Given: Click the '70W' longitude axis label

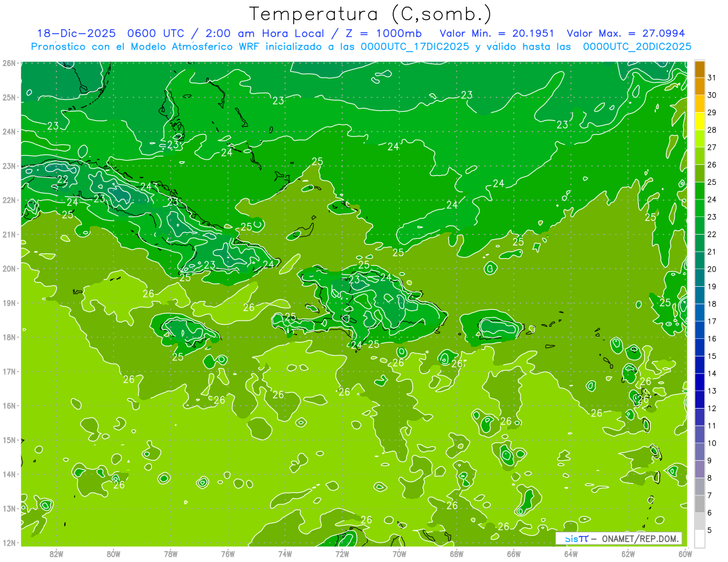Looking at the screenshot, I should click(399, 554).
